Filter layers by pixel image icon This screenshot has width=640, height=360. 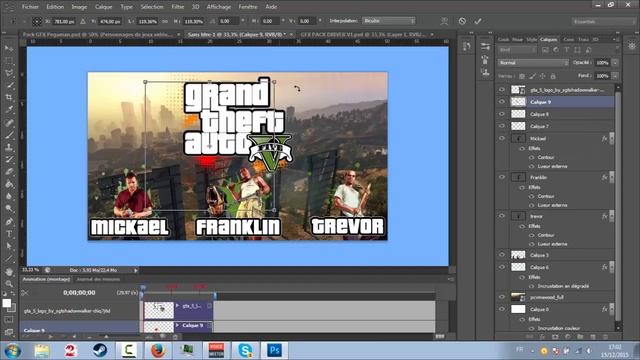click(545, 50)
